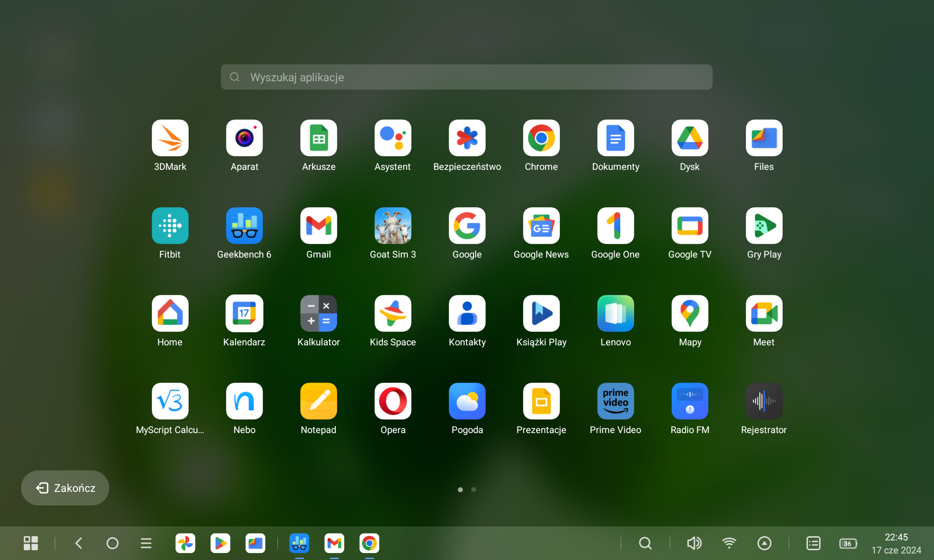Start the Asystent app
The height and width of the screenshot is (560, 934).
[393, 138]
